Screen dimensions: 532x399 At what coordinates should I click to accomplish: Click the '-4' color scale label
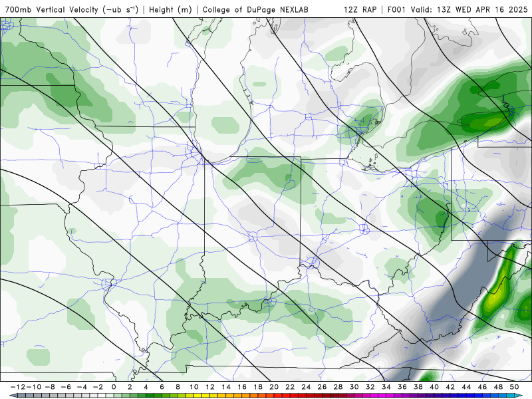coord(82,387)
